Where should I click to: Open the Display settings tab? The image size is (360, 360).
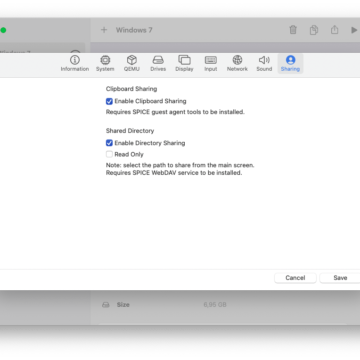pos(184,63)
